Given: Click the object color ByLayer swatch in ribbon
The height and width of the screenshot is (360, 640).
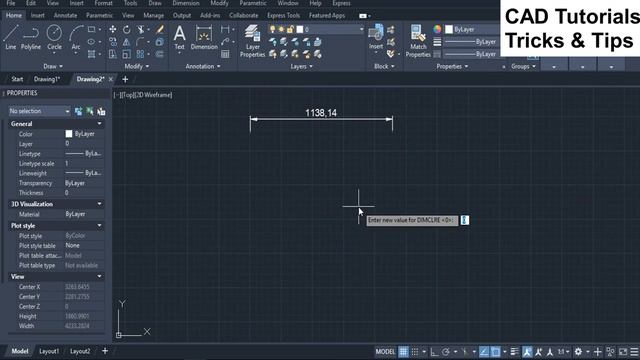Looking at the screenshot, I should (449, 29).
